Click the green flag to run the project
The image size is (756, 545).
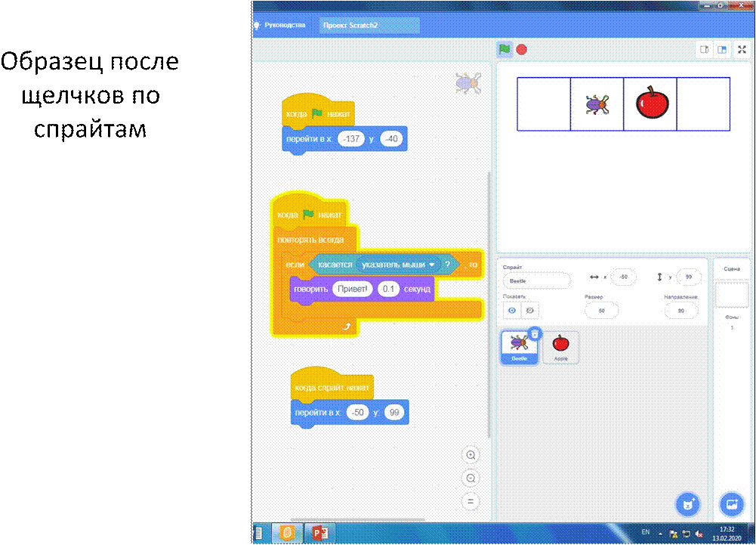504,50
